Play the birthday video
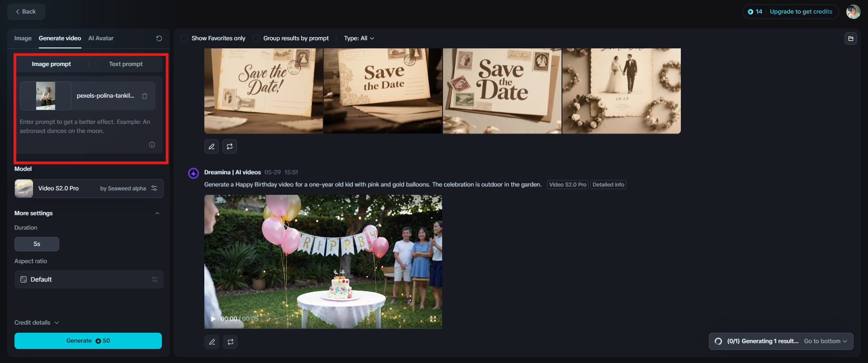 click(x=213, y=319)
